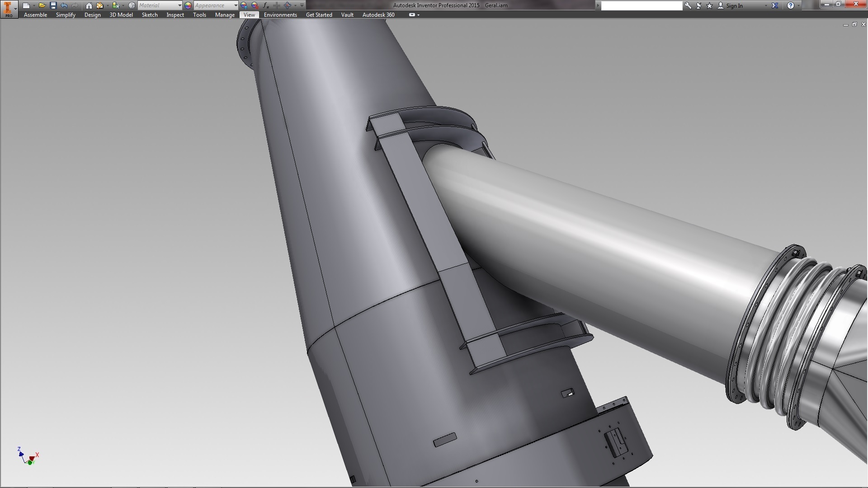
Task: Select the Environments ribbon tab
Action: (x=280, y=15)
